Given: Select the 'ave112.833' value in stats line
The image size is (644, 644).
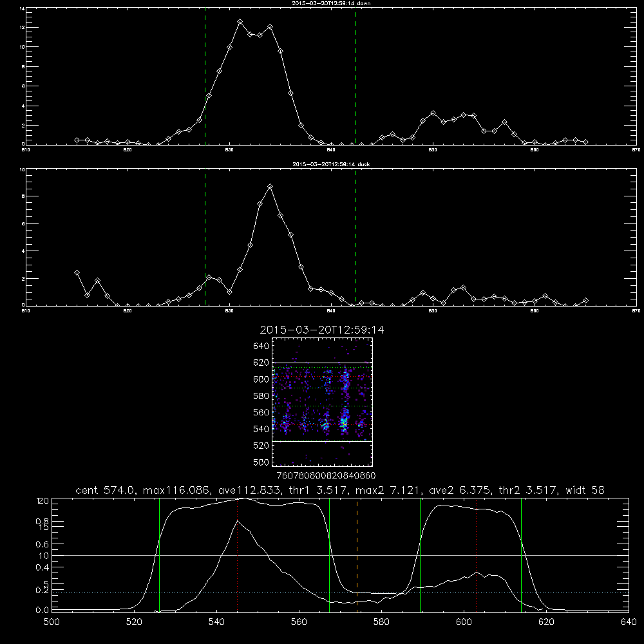Looking at the screenshot, I should [251, 490].
